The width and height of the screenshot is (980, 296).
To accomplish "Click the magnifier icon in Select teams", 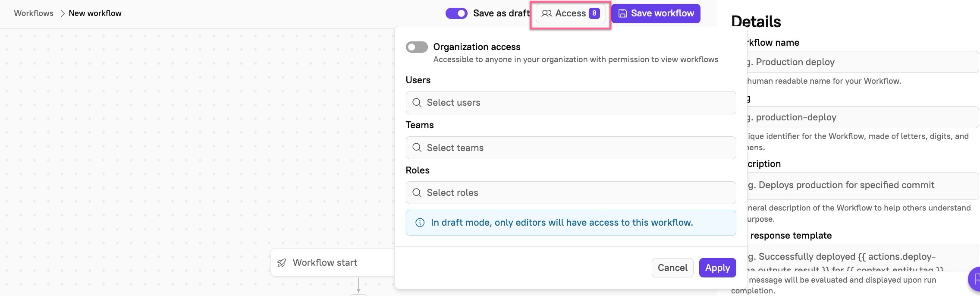I will pos(417,148).
